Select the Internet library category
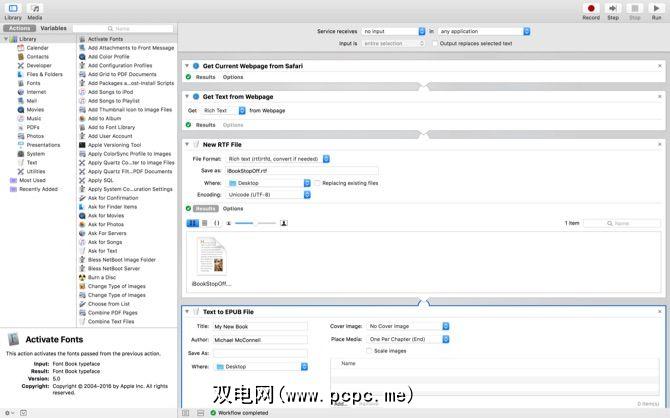The image size is (670, 418). tap(36, 92)
